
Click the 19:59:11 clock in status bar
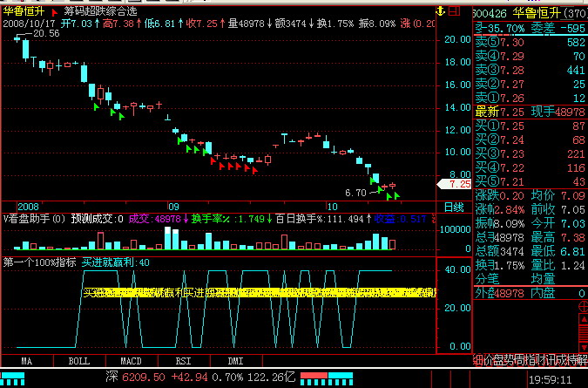tap(551, 380)
